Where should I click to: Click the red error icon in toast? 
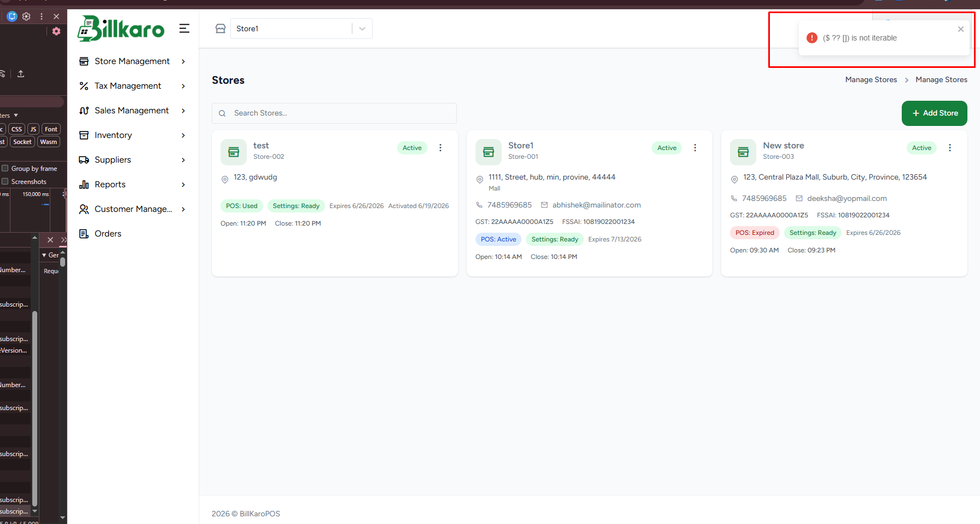pos(812,38)
